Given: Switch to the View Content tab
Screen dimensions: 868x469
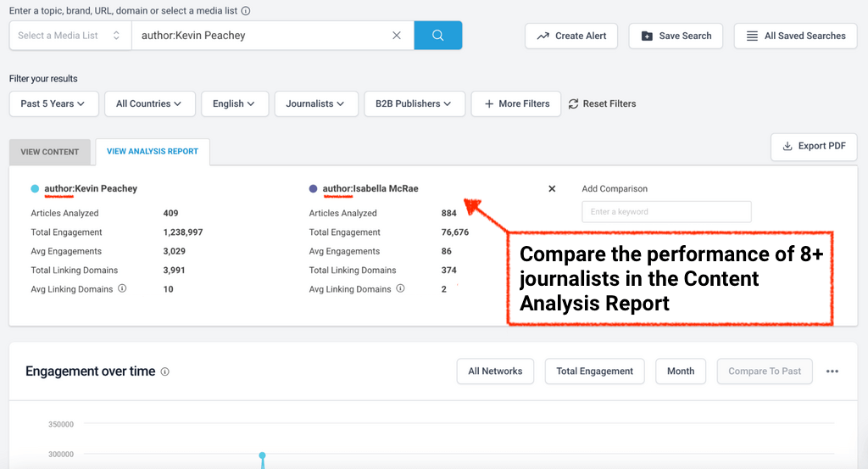Looking at the screenshot, I should (50, 152).
